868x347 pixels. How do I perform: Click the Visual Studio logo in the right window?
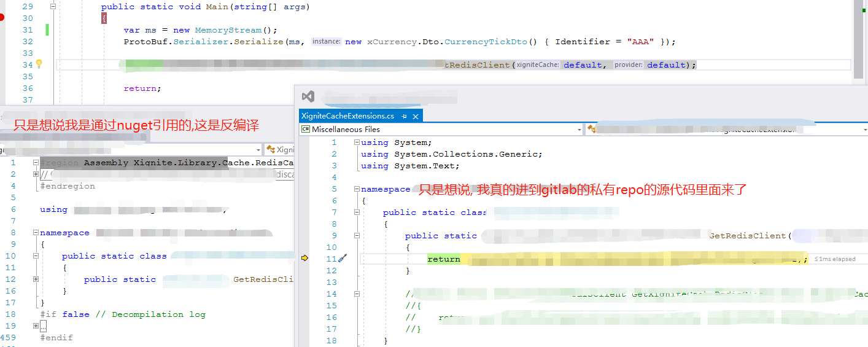pyautogui.click(x=308, y=96)
